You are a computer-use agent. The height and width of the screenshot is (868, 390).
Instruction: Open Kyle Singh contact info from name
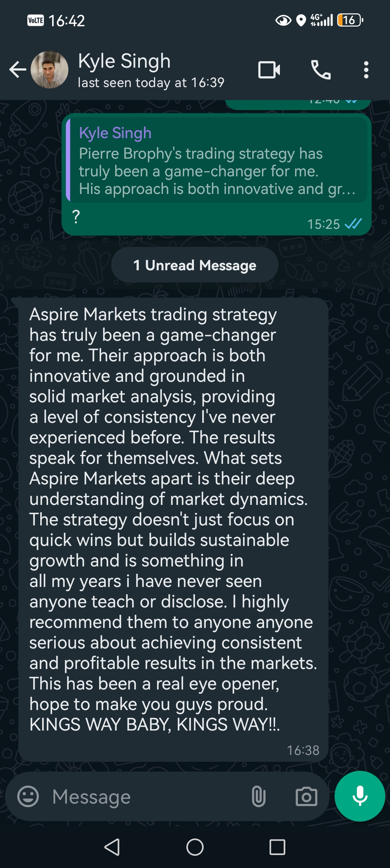[x=124, y=61]
